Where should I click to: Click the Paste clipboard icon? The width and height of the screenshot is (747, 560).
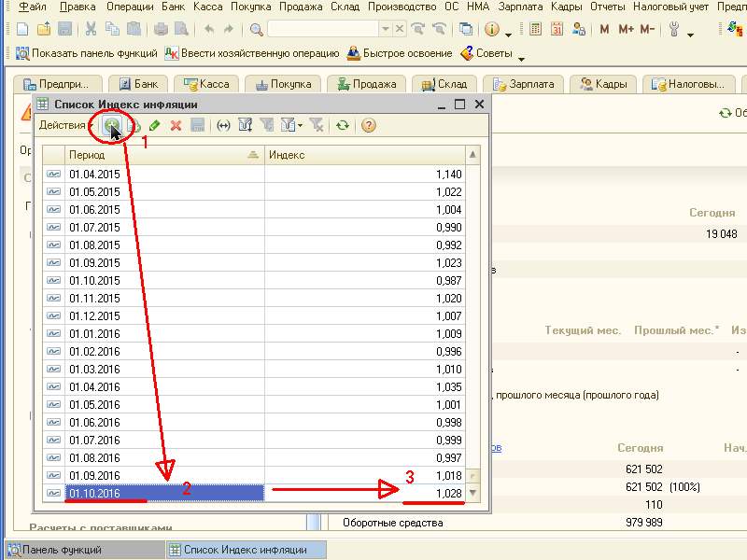134,29
